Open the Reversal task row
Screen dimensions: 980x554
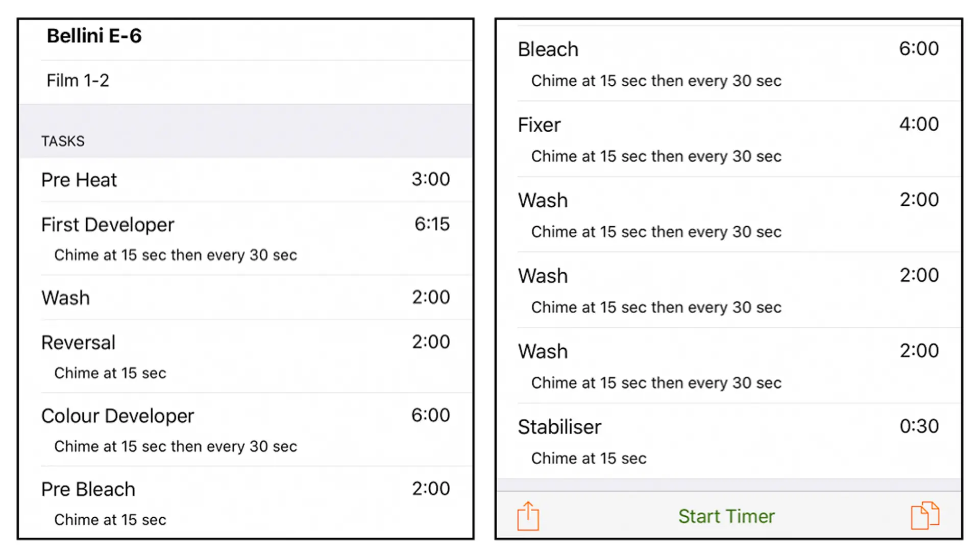point(246,356)
